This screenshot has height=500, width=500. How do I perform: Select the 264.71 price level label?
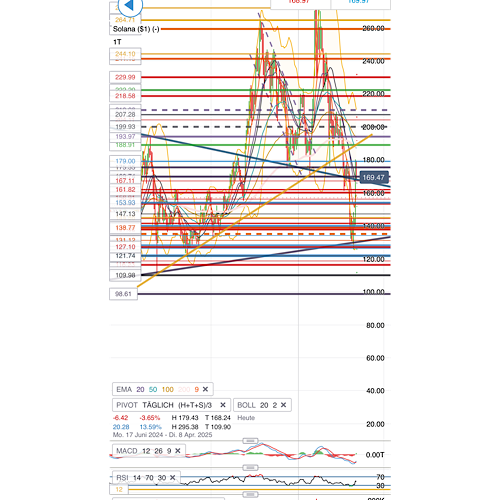coord(125,20)
